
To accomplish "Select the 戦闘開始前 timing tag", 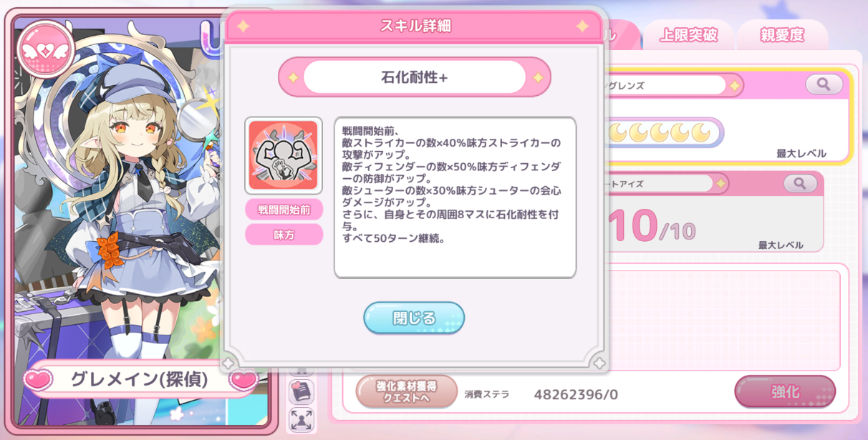I will (x=284, y=210).
